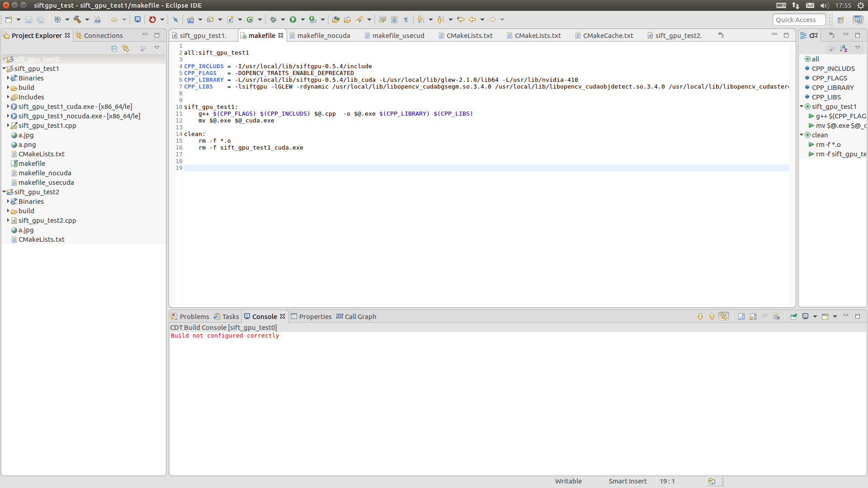868x488 pixels.
Task: Click the New file toolbar icon
Action: point(9,19)
